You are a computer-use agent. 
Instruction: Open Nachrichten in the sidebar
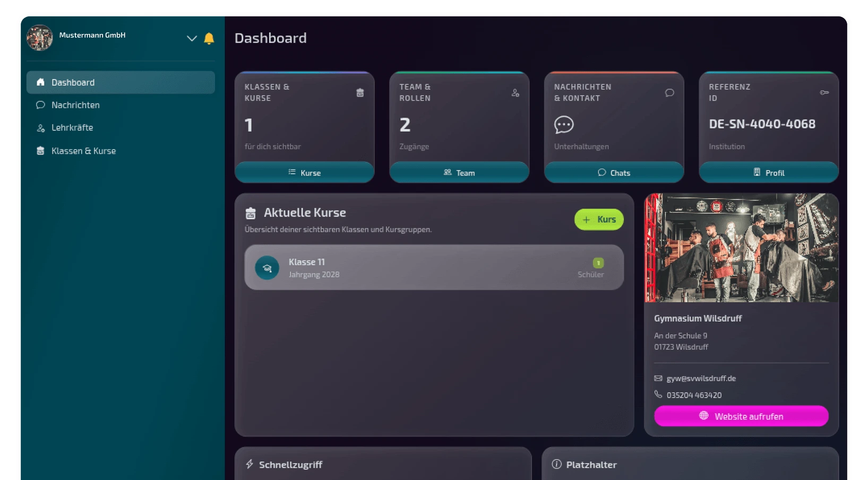click(x=121, y=105)
